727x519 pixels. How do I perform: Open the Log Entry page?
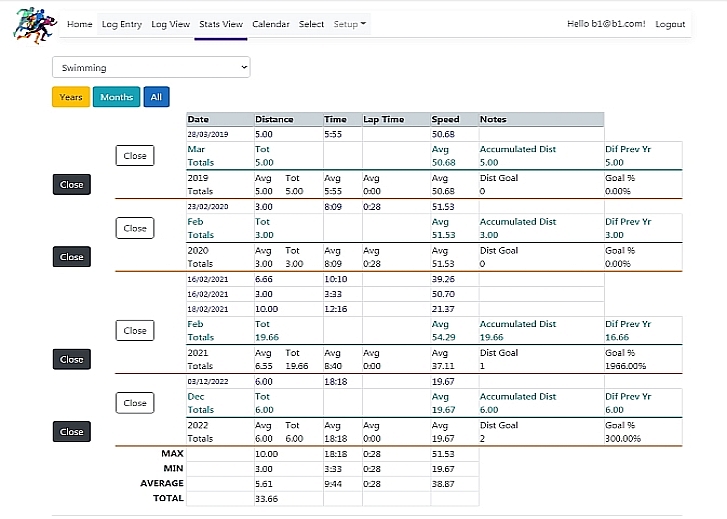click(121, 24)
